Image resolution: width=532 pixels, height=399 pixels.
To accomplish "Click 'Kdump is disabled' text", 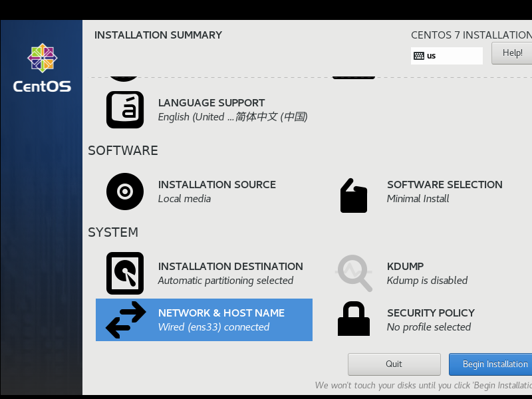I will pyautogui.click(x=427, y=281).
